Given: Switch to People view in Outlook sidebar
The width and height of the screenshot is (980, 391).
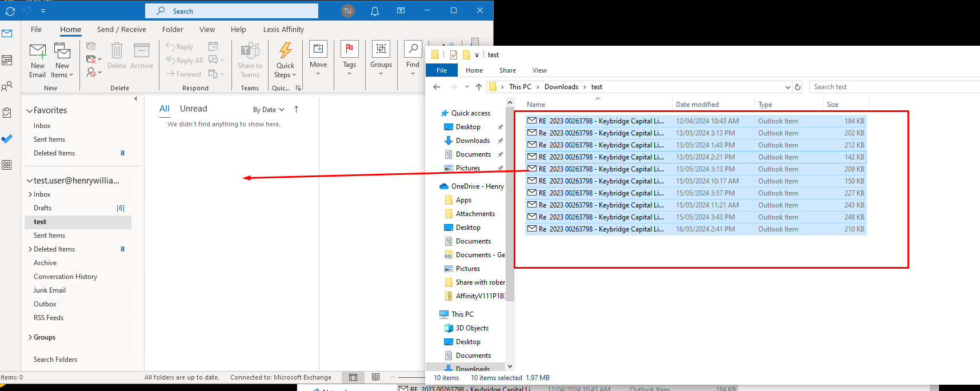Looking at the screenshot, I should (x=7, y=86).
